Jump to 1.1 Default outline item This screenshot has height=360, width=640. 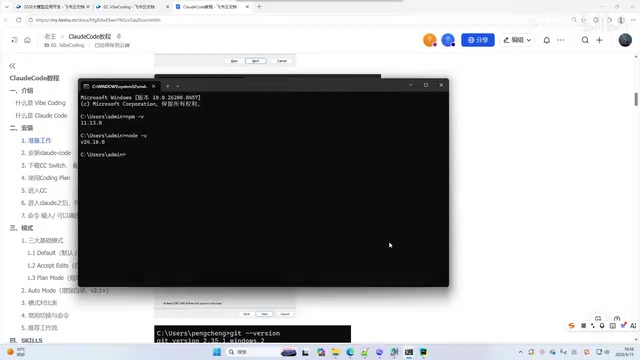[52, 253]
